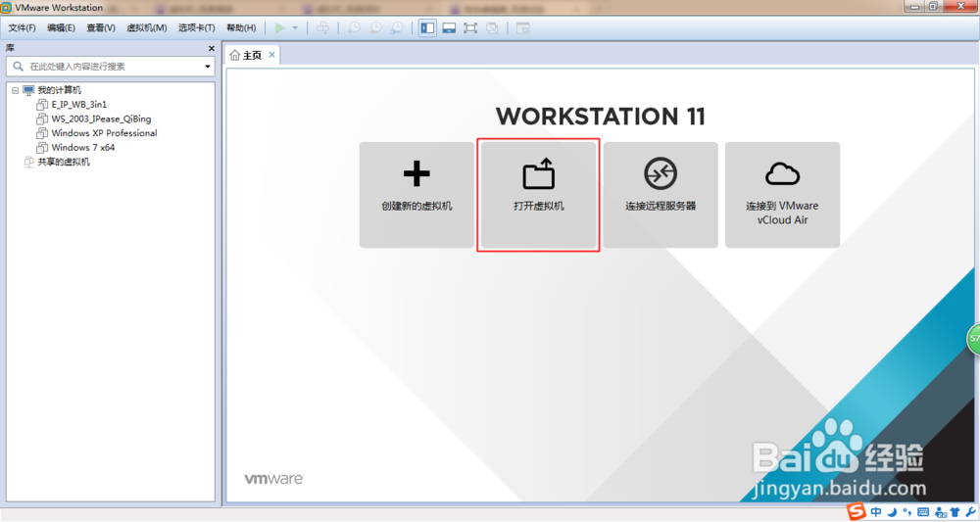Click the VMware Workstation title bar icon
The image size is (980, 522).
click(x=6, y=8)
